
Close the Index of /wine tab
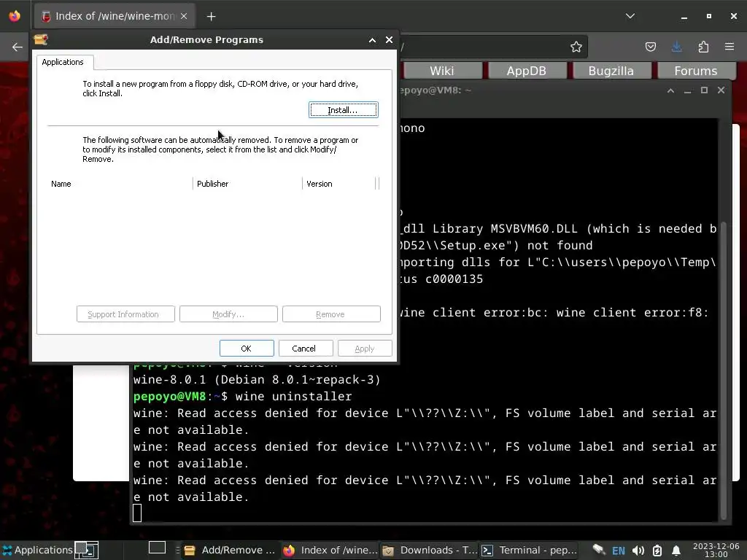[x=184, y=16]
